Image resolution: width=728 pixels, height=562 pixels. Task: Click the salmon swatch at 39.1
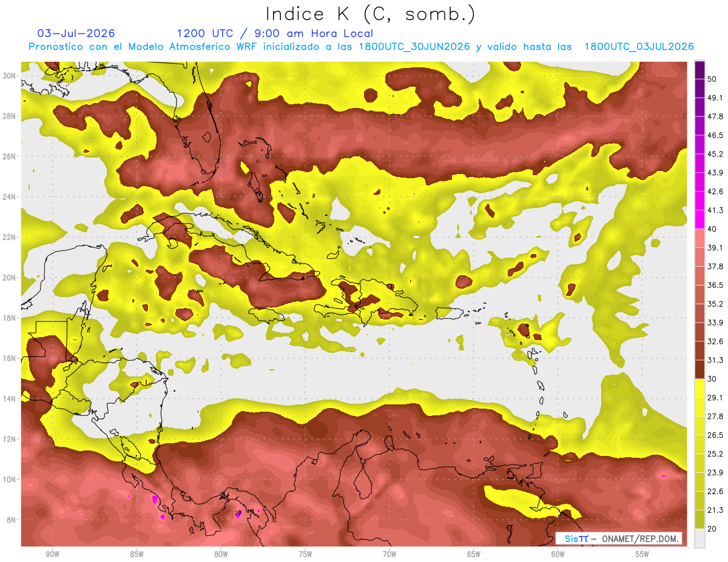point(699,239)
